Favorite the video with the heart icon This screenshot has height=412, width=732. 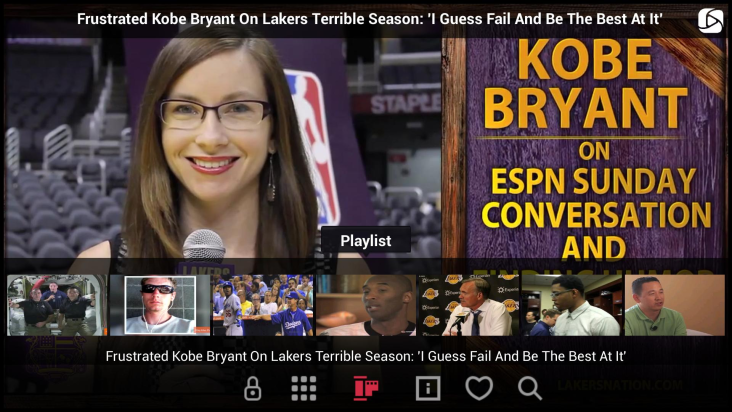[479, 388]
